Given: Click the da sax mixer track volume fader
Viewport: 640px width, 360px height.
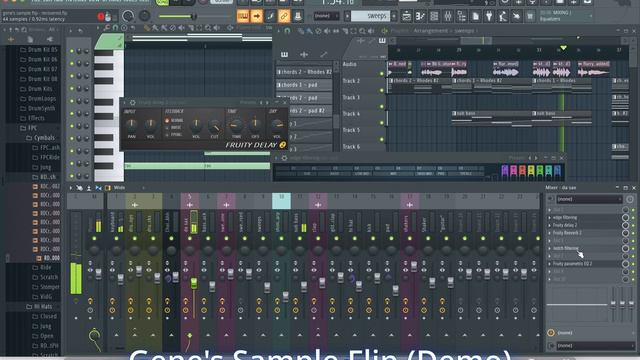Looking at the screenshot, I should pyautogui.click(x=194, y=283).
